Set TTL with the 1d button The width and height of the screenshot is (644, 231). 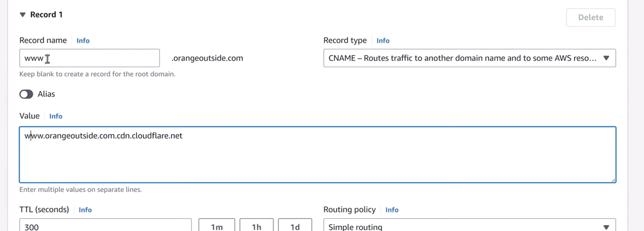[295, 226]
